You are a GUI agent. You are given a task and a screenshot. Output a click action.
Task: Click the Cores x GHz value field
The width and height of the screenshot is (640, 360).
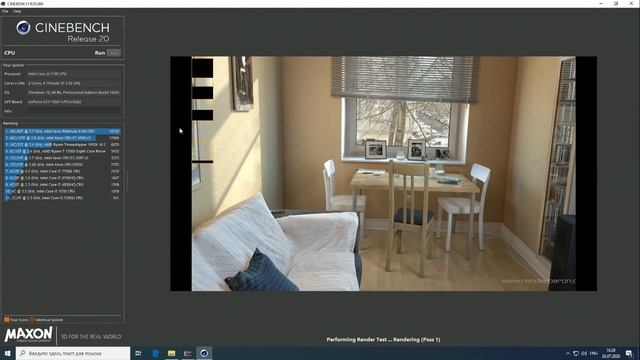(74, 83)
